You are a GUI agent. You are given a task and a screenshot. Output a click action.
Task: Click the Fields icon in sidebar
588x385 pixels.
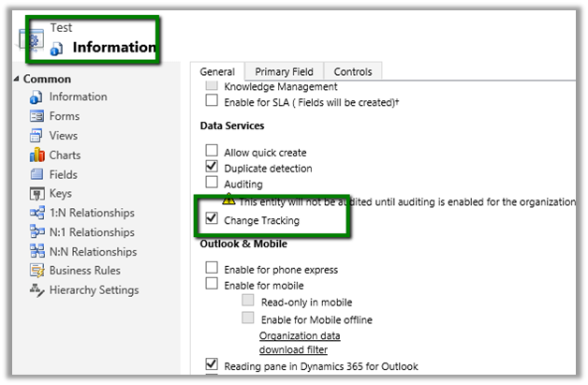(x=37, y=174)
